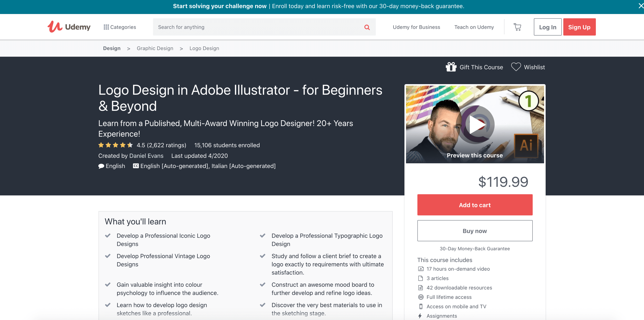Click the red search magnifier icon
This screenshot has width=644, height=320.
[367, 27]
